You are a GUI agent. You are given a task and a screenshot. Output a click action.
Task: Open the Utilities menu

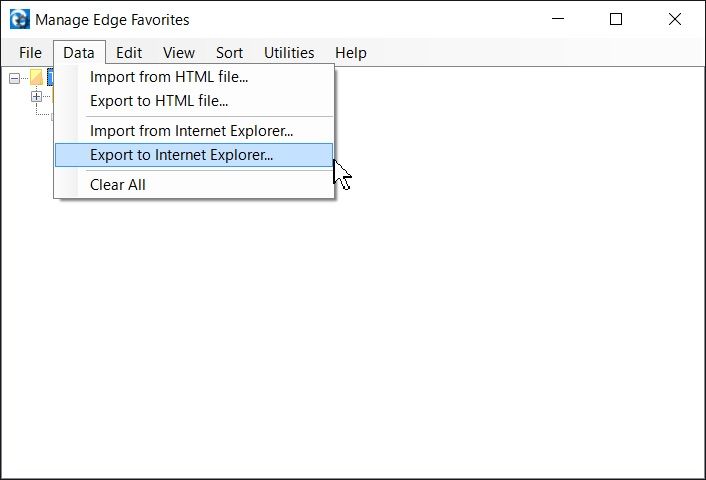click(289, 53)
